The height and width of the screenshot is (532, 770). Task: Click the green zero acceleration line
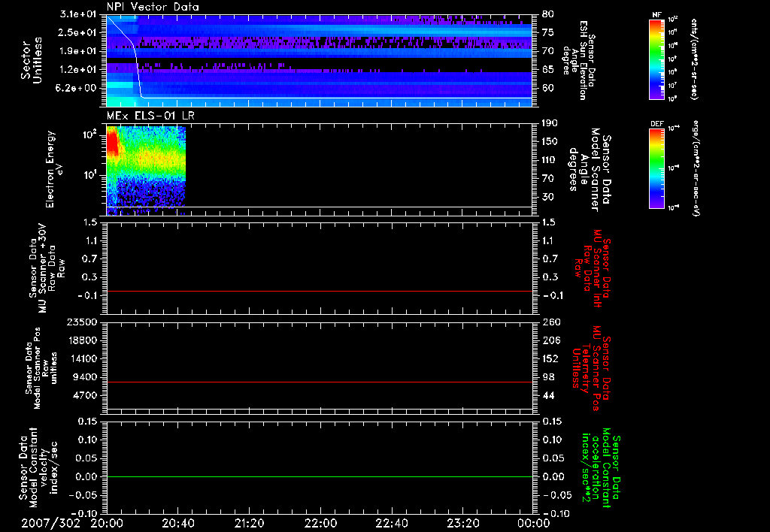(320, 476)
